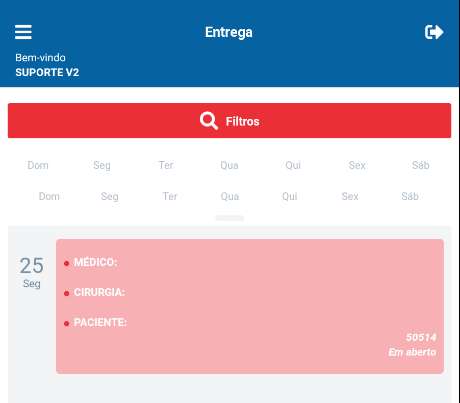Select Sáb in the upper weekday row

click(x=421, y=165)
